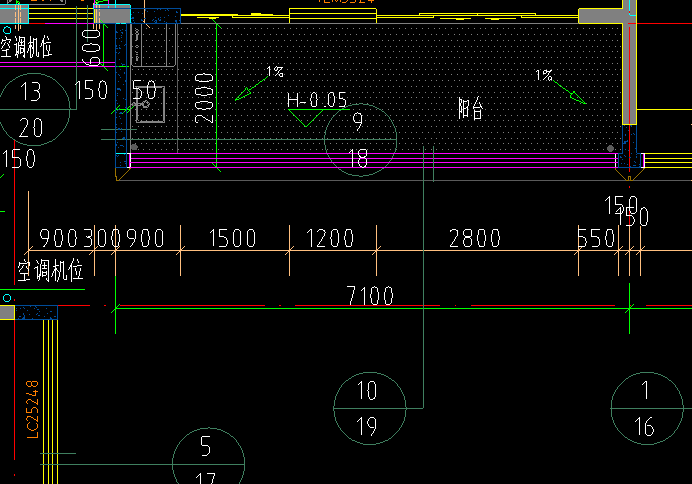Pick the 1500 dimension text
Image resolution: width=692 pixels, height=484 pixels.
(232, 238)
